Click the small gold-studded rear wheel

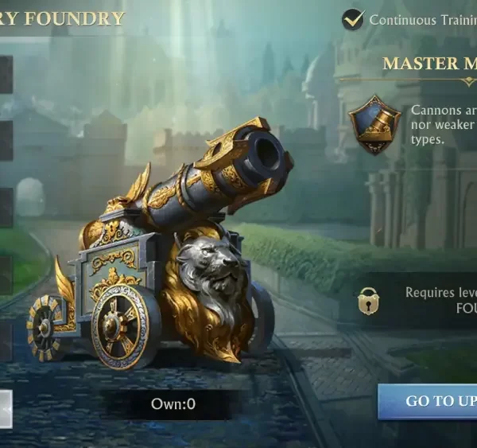(x=45, y=328)
